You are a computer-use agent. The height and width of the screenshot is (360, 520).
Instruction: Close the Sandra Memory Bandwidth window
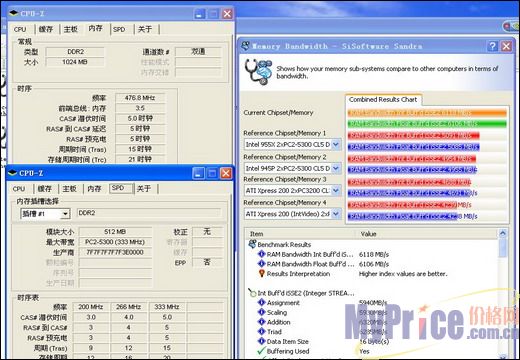[506, 46]
